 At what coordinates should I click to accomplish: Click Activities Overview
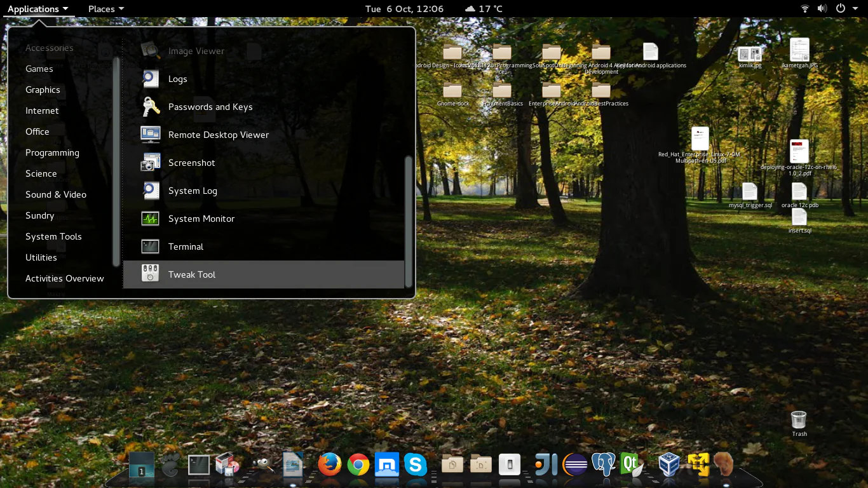click(x=64, y=278)
